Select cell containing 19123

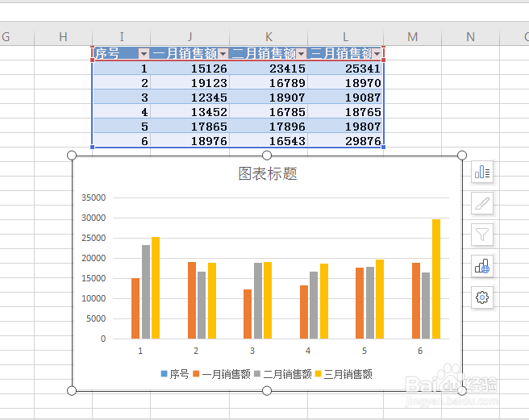190,83
